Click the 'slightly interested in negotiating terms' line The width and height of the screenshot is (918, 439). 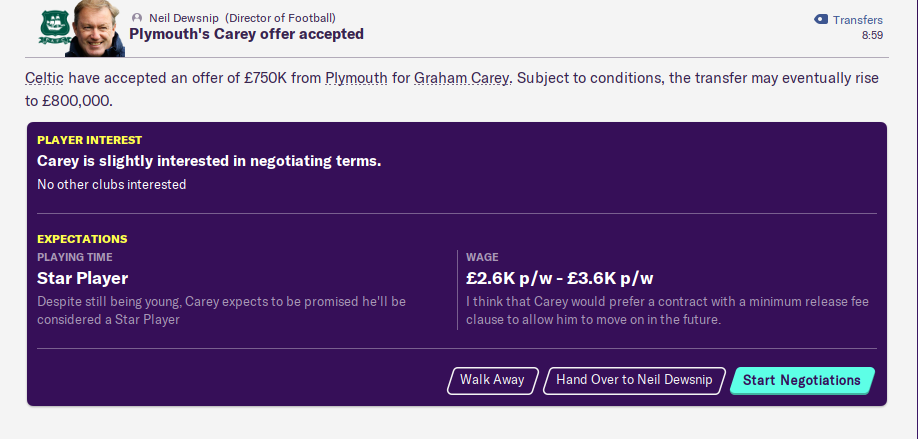(209, 161)
